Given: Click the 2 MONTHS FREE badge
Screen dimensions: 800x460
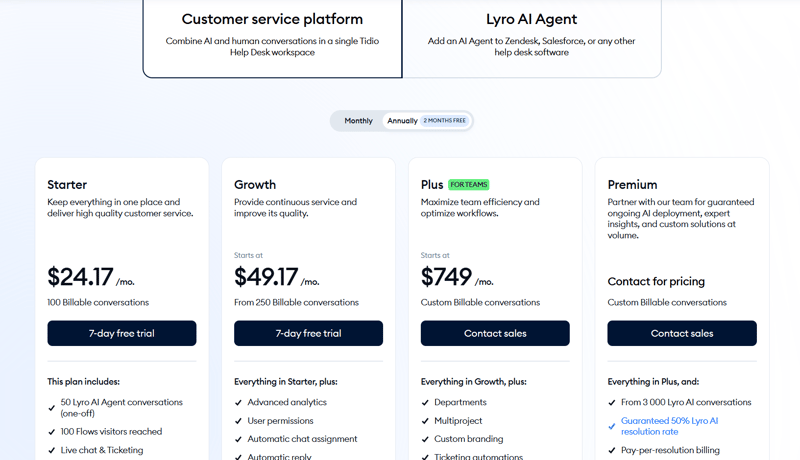Looking at the screenshot, I should tap(445, 121).
